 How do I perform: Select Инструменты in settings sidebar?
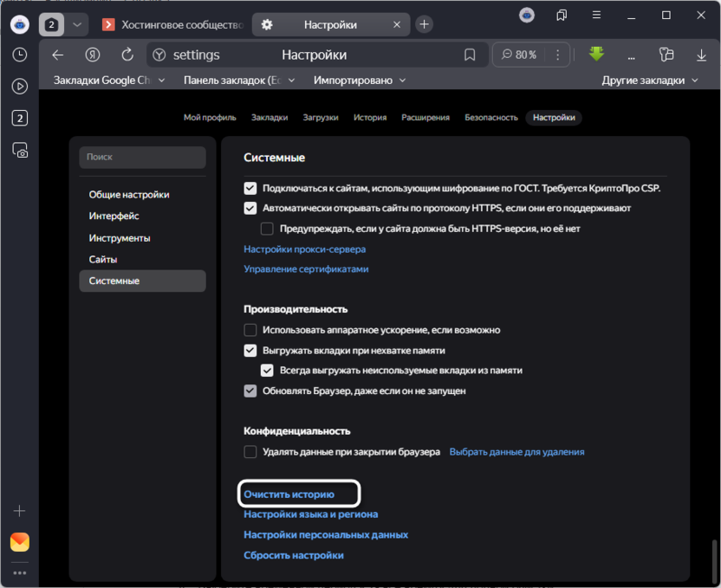pyautogui.click(x=142, y=238)
